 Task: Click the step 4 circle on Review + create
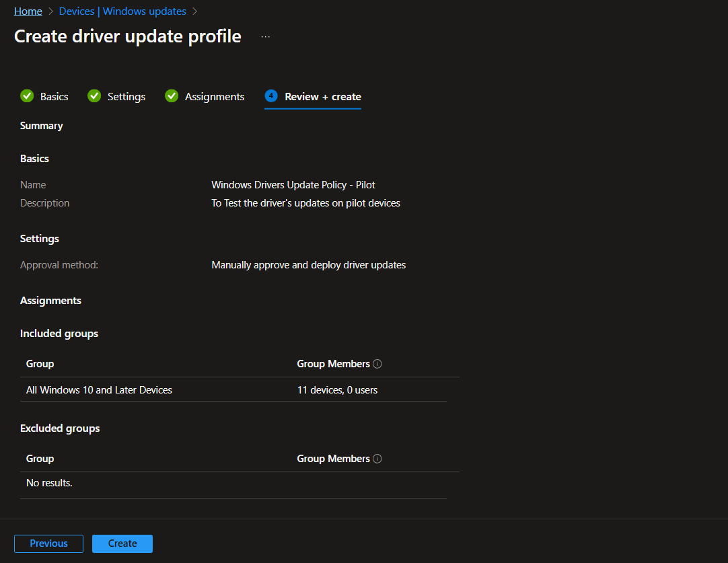[x=271, y=96]
